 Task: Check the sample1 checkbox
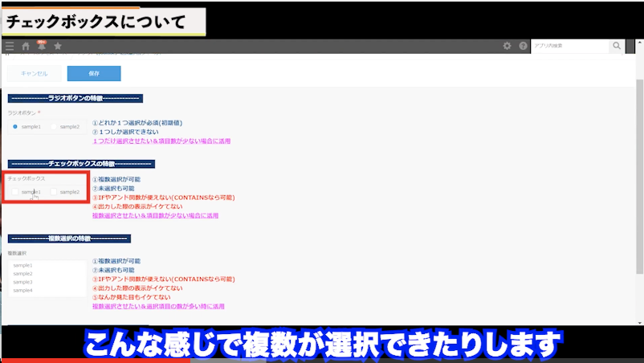pos(15,192)
